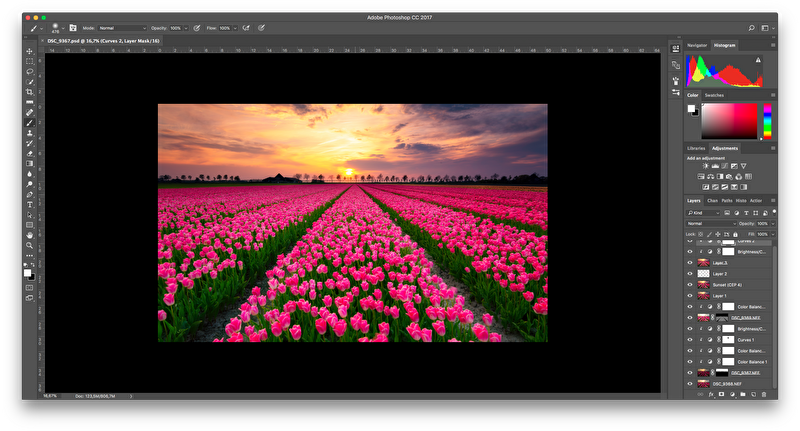Viewport: 800px width, 431px height.
Task: Switch to the Libraries tab
Action: click(696, 148)
